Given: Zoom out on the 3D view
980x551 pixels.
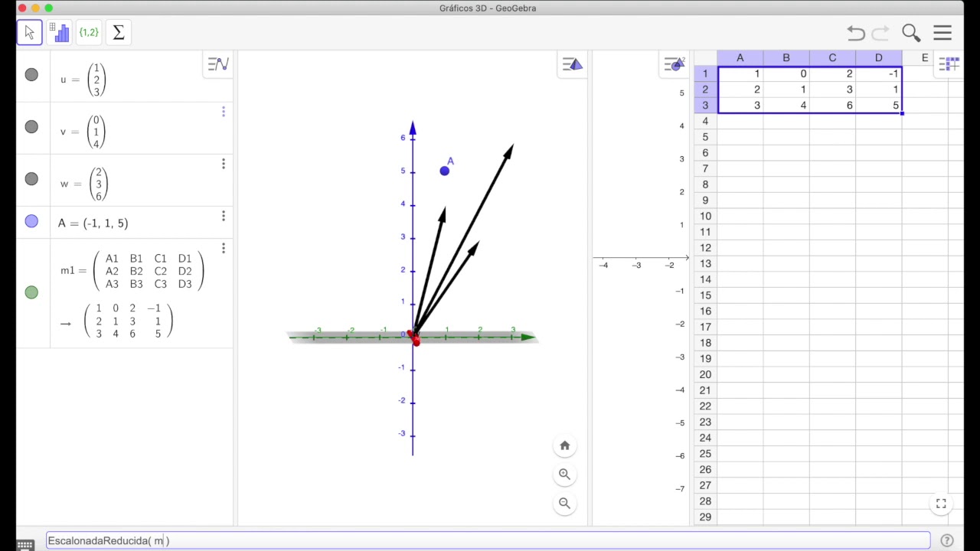Looking at the screenshot, I should pos(564,504).
